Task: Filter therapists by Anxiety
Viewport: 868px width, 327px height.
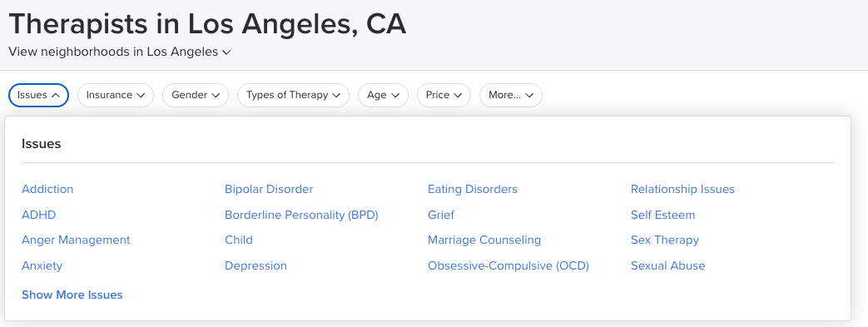Action: [42, 265]
